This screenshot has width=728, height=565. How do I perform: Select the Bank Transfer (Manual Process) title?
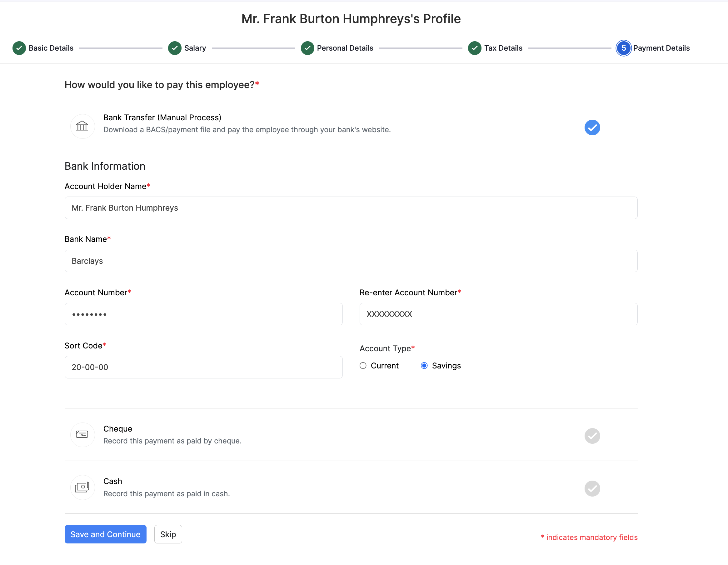(162, 118)
